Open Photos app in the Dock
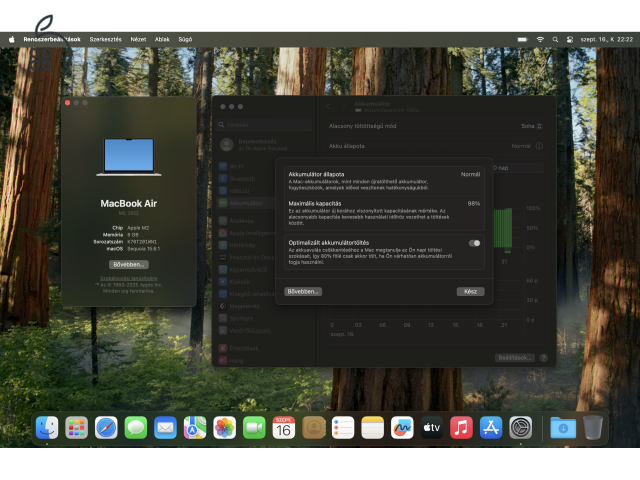The height and width of the screenshot is (480, 640). (224, 427)
